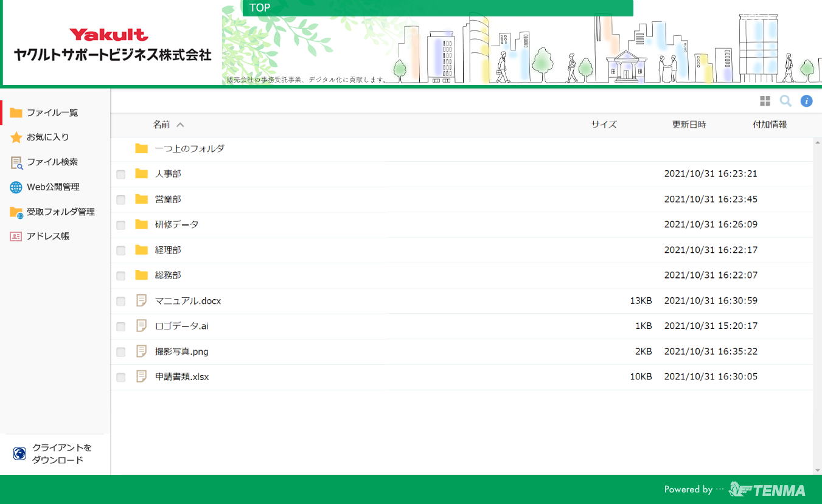Open the 研修データ folder
Viewport: 822px width, 504px height.
coord(176,224)
